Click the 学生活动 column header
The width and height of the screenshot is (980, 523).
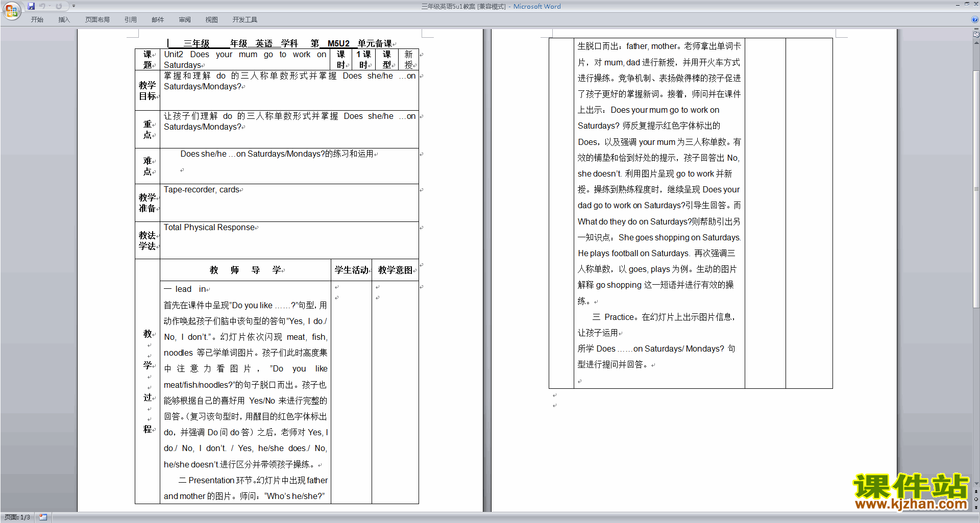point(351,270)
